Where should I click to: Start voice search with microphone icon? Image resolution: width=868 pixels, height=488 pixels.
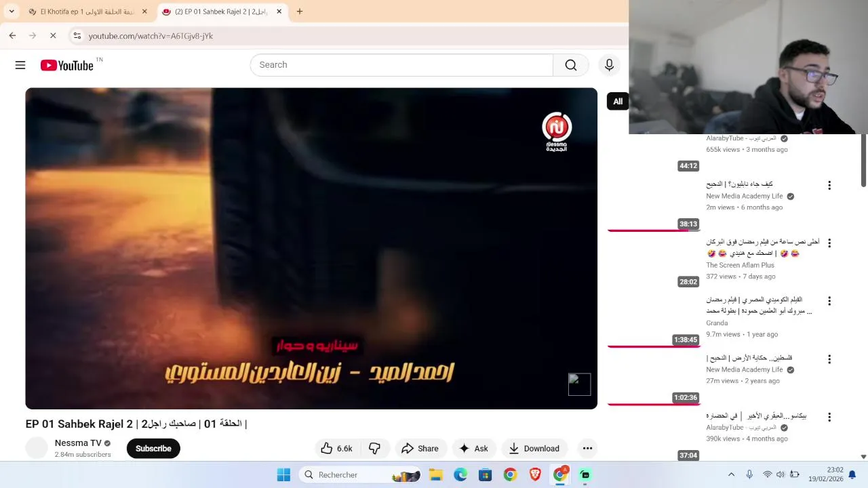point(609,65)
